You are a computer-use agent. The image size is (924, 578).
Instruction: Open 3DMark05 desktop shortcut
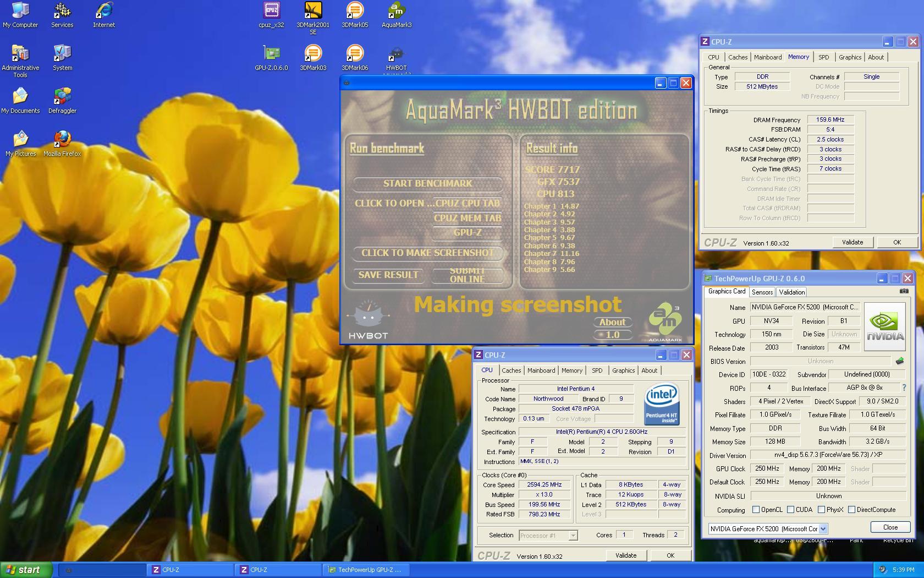355,15
